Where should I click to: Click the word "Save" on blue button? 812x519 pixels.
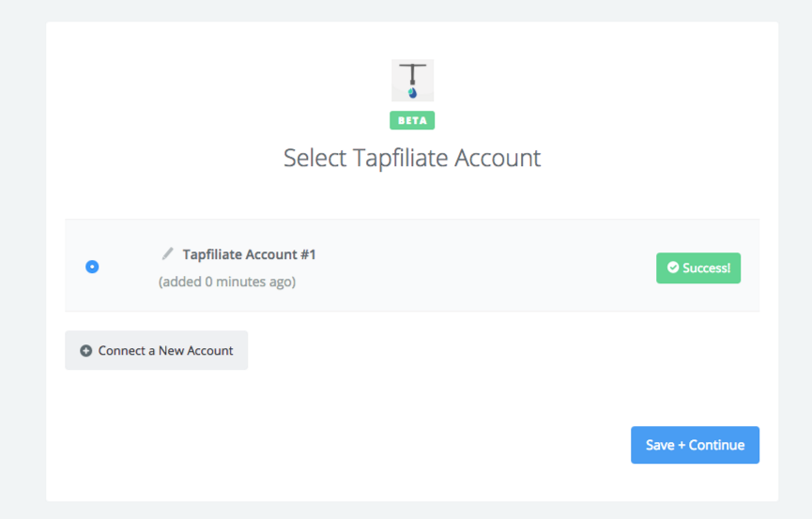(660, 445)
